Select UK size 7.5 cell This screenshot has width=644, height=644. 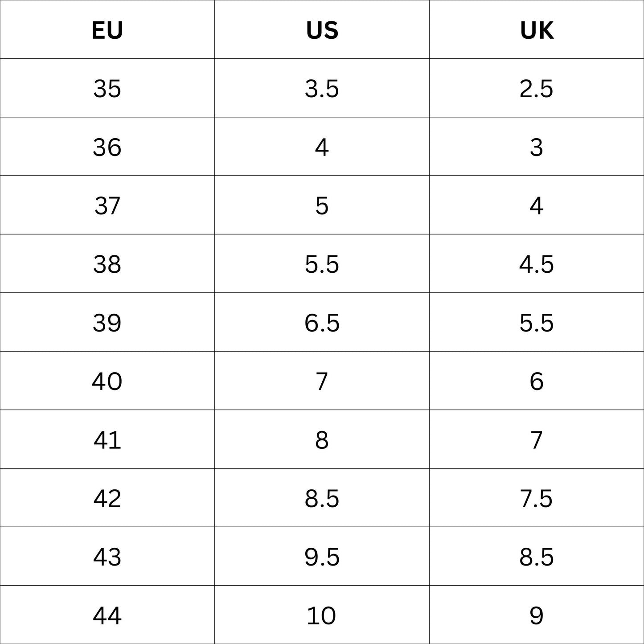coord(537,498)
